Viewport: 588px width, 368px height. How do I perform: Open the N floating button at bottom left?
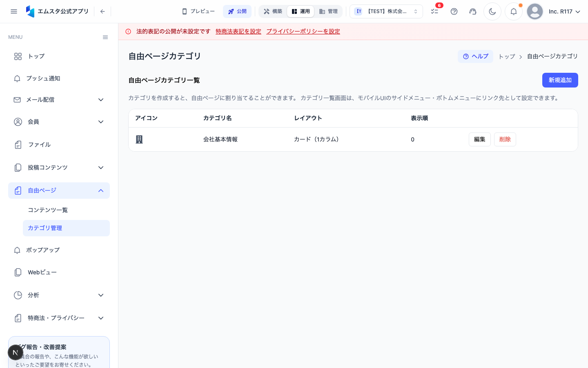click(x=16, y=352)
